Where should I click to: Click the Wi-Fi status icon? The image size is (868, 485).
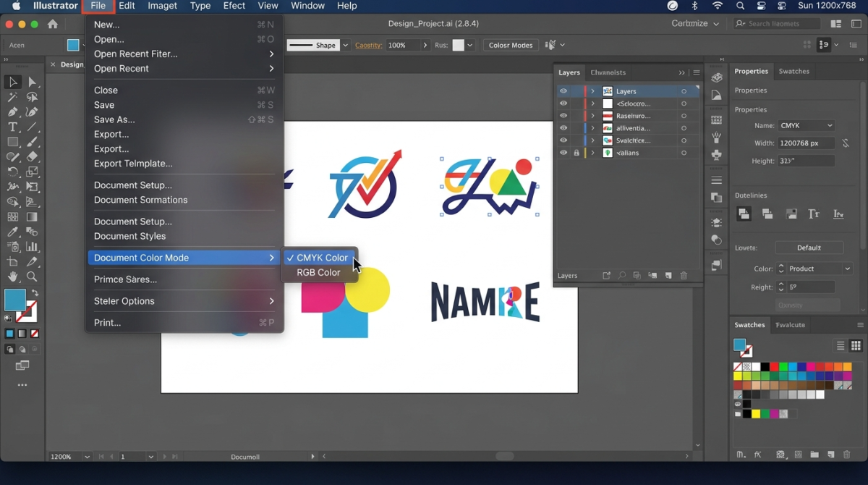[x=718, y=6]
